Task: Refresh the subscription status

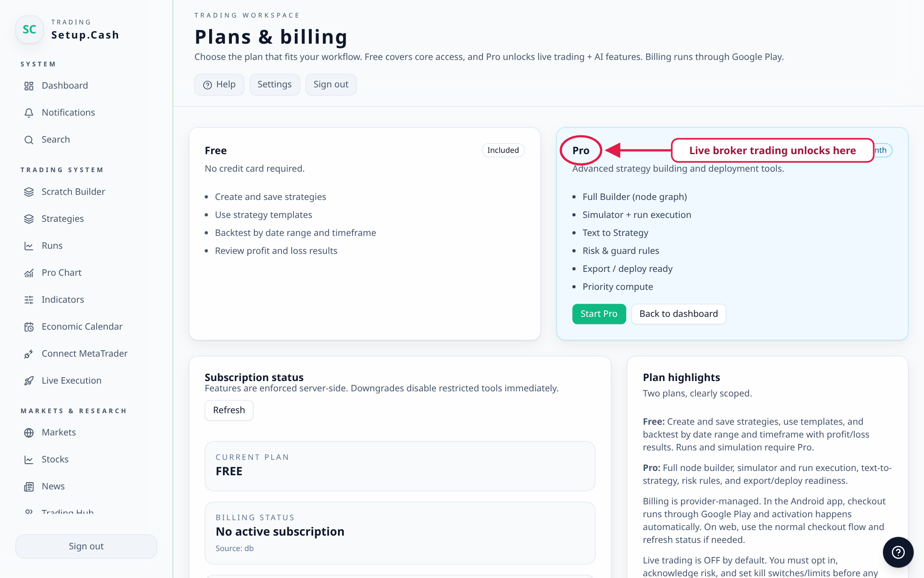Action: click(229, 410)
